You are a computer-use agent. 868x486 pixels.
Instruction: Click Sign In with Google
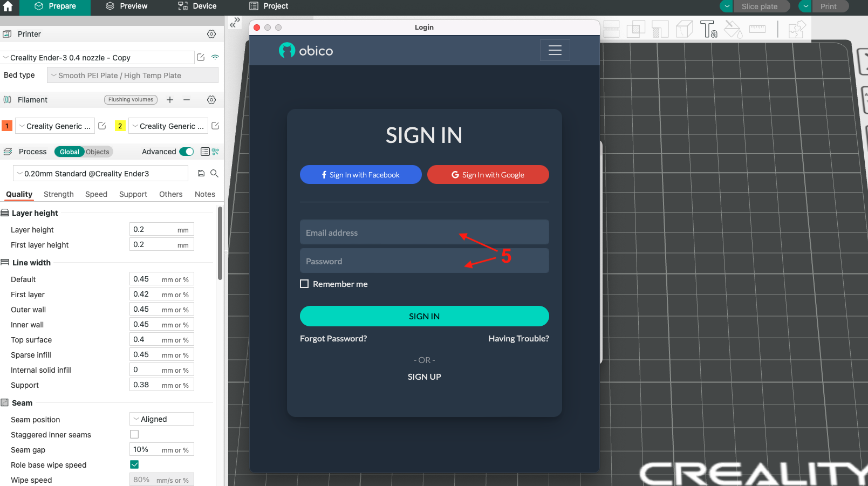click(488, 175)
